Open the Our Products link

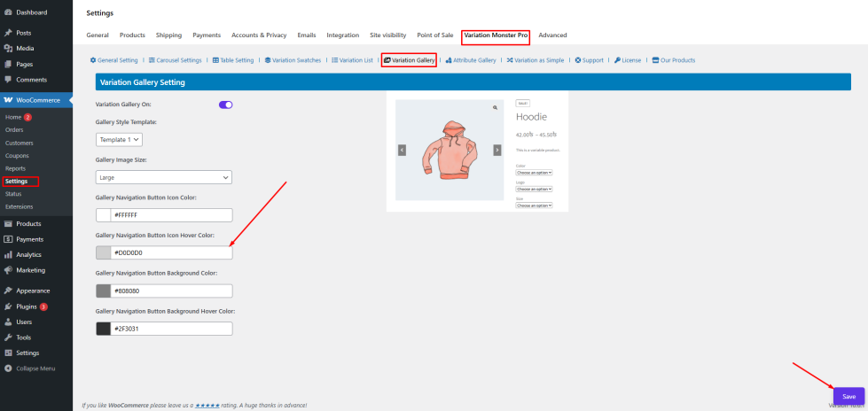click(x=674, y=60)
